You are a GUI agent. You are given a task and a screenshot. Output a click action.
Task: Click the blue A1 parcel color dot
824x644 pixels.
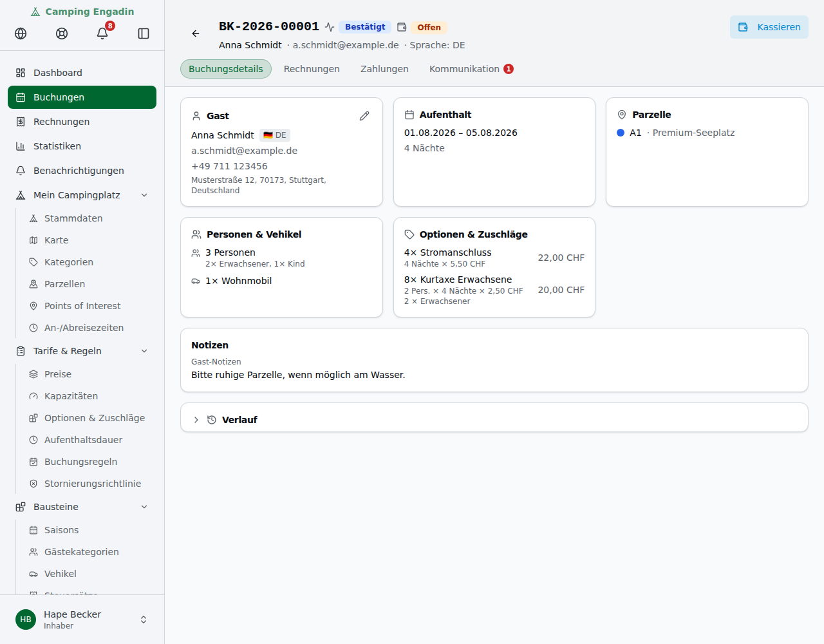coord(621,133)
